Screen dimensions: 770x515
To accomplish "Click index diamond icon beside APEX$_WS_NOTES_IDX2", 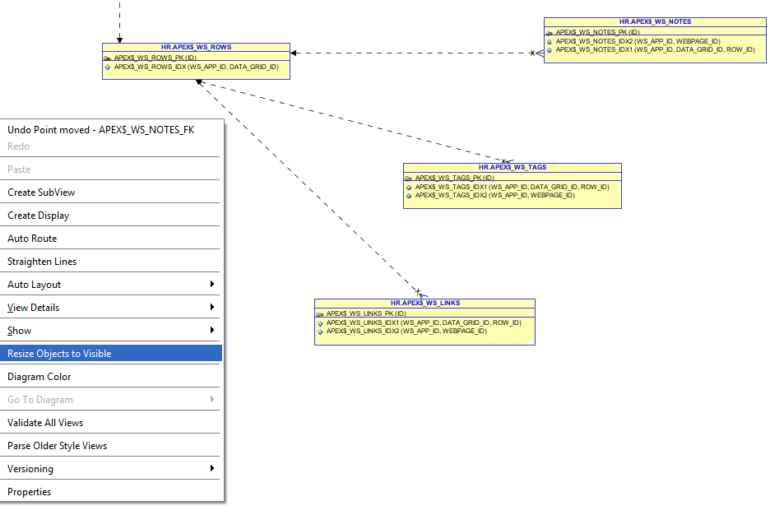I will [550, 42].
